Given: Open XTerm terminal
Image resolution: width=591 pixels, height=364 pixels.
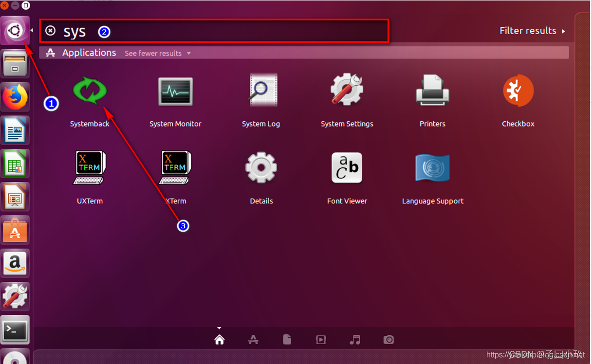Looking at the screenshot, I should [175, 168].
